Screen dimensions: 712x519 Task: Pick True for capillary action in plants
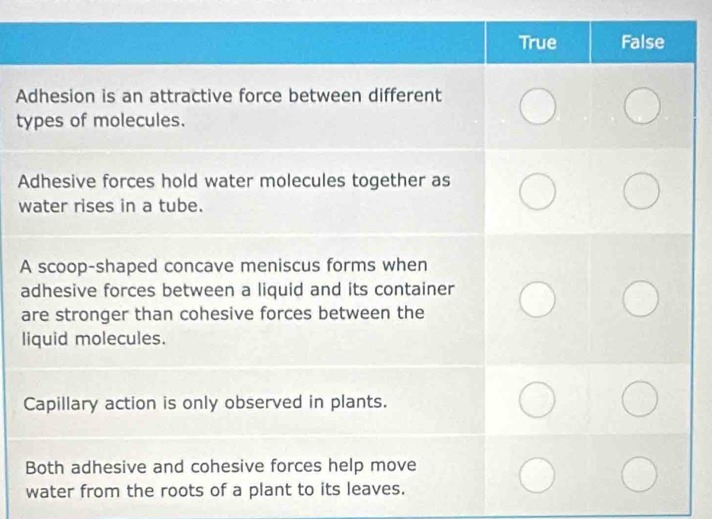point(537,400)
